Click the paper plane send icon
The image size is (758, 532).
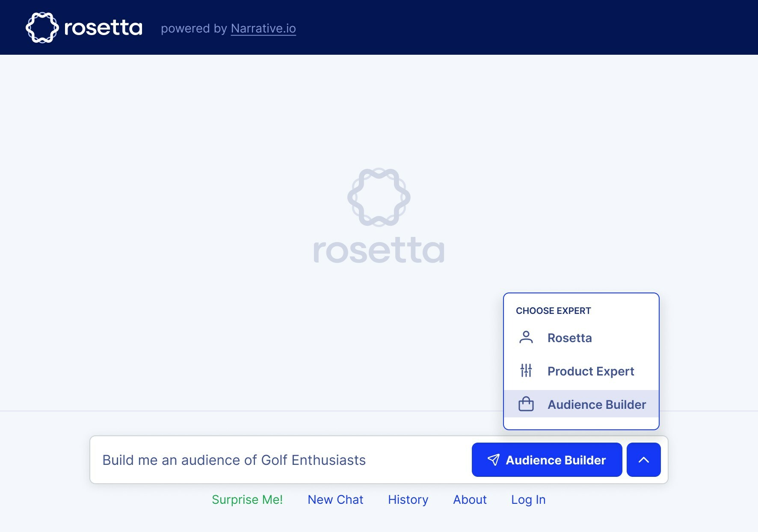coord(493,460)
